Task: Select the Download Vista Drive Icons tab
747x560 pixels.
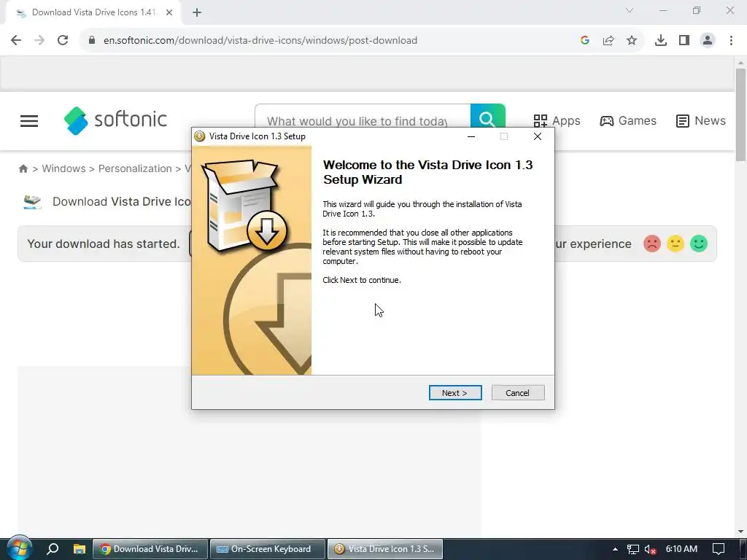Action: click(93, 12)
